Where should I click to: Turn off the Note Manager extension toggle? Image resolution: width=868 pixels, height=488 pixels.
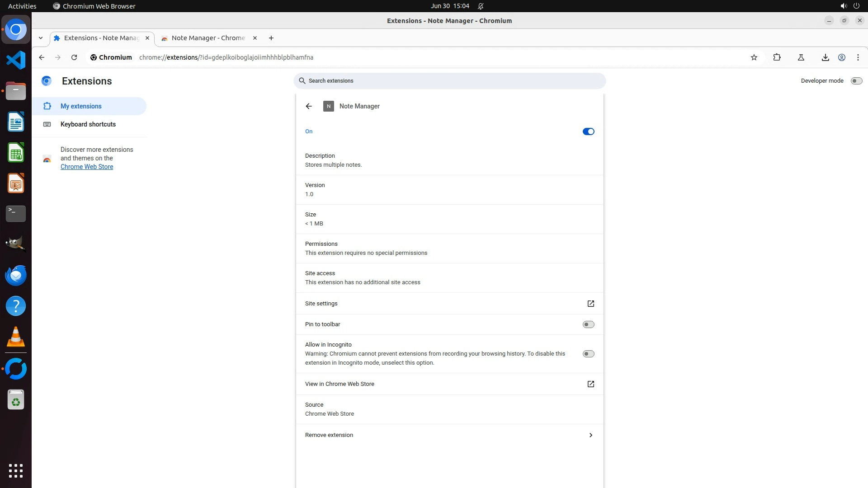(x=588, y=131)
